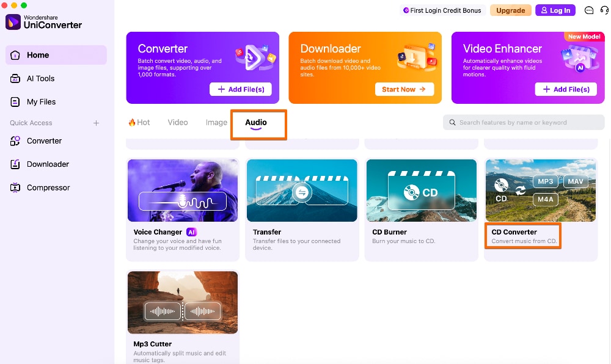Click the fire icon on Hot tab
Viewport: 611px width, 364px height.
(132, 123)
